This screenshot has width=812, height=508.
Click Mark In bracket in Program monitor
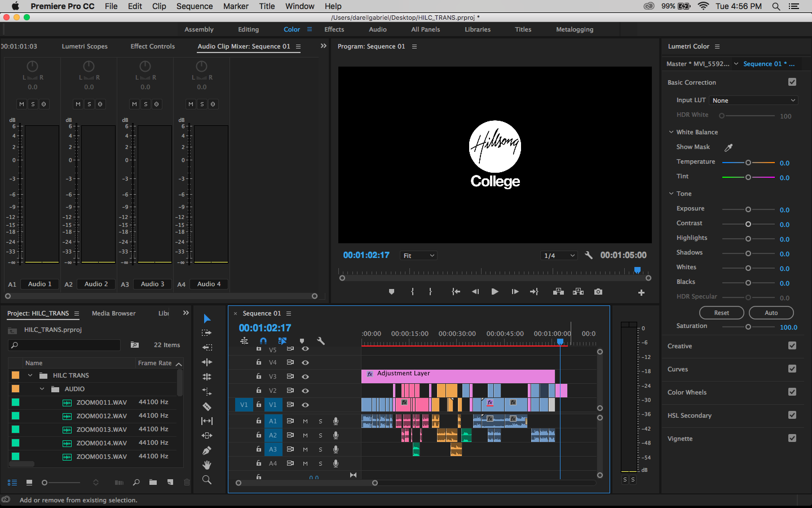[x=413, y=292]
